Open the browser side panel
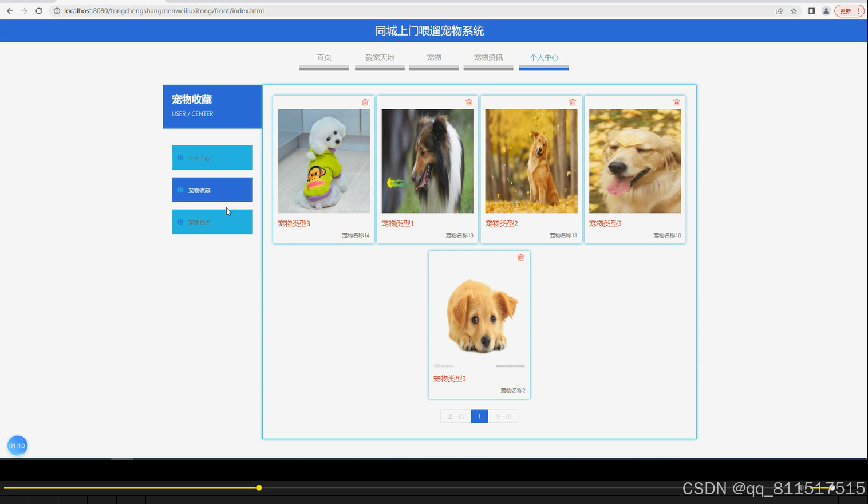 point(811,11)
